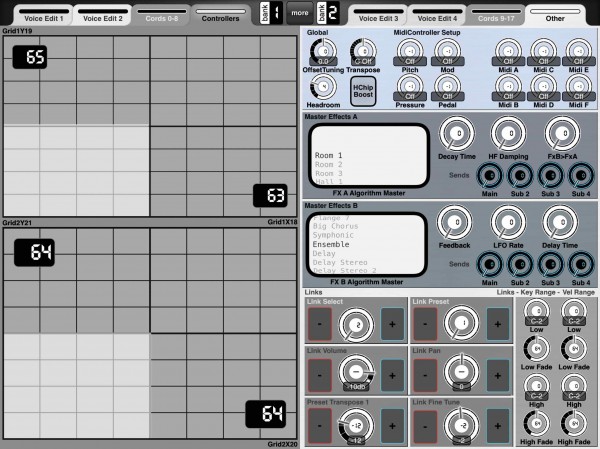Select bank 2
The width and height of the screenshot is (600, 449).
click(328, 13)
